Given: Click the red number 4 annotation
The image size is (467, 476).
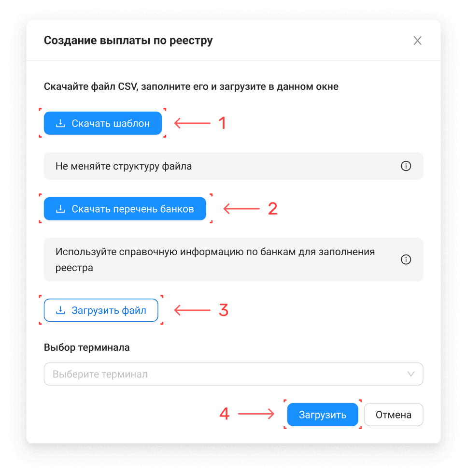Looking at the screenshot, I should pyautogui.click(x=225, y=414).
